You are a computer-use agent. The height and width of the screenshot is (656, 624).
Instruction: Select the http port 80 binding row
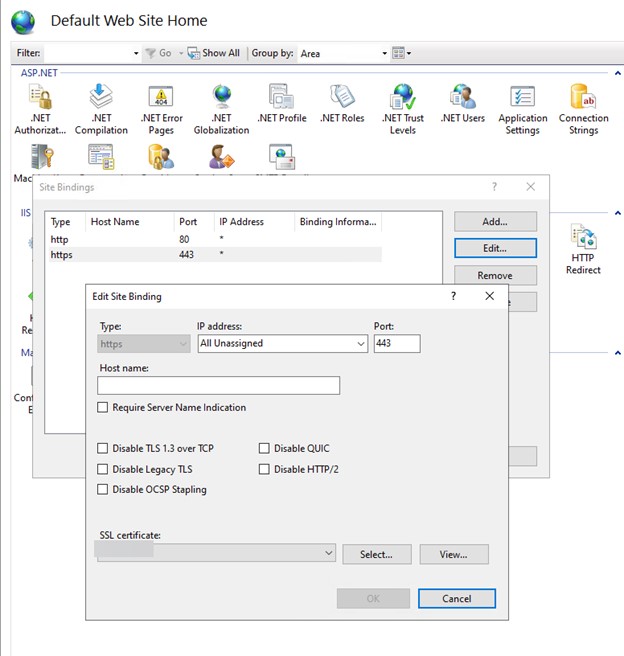[x=215, y=239]
